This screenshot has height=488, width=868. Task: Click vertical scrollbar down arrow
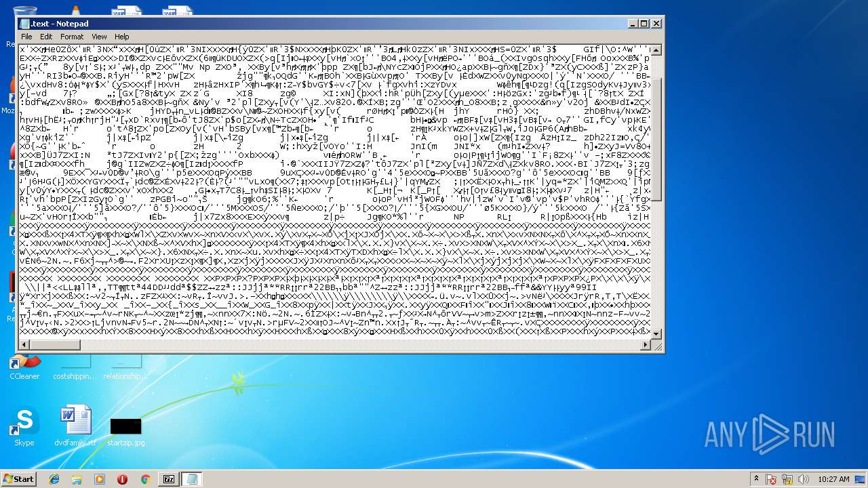click(656, 334)
